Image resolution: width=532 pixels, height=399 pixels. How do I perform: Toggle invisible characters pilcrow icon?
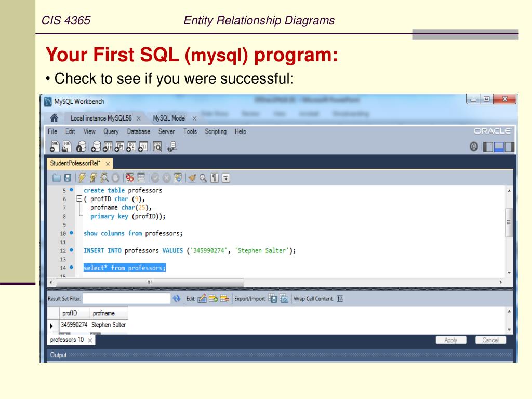click(215, 178)
